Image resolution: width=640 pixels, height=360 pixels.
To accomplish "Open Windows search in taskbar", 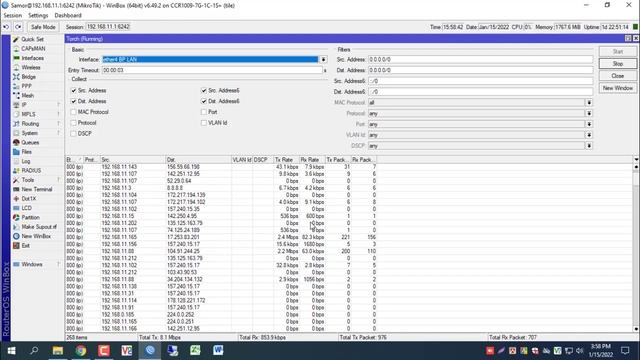I will tap(35, 351).
